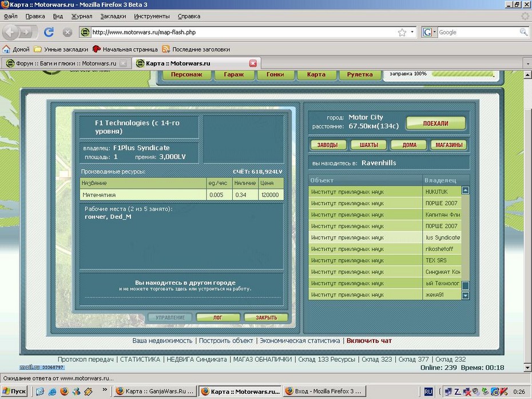Open the Журнал menu
The width and height of the screenshot is (532, 399).
coord(81,16)
